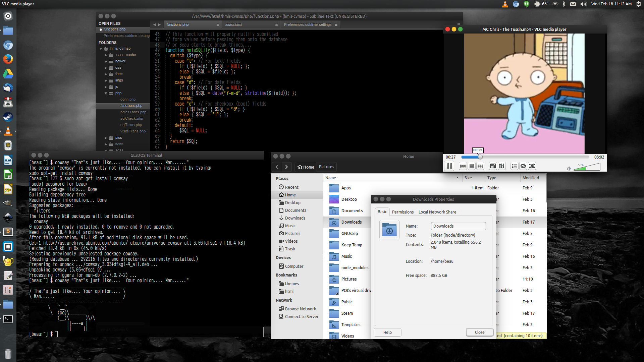The height and width of the screenshot is (362, 644).
Task: Click VLC previous track button
Action: pos(463,166)
